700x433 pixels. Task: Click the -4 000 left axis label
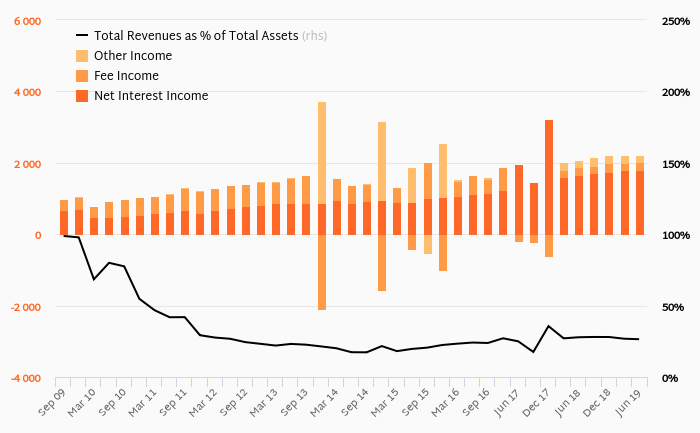pyautogui.click(x=26, y=379)
